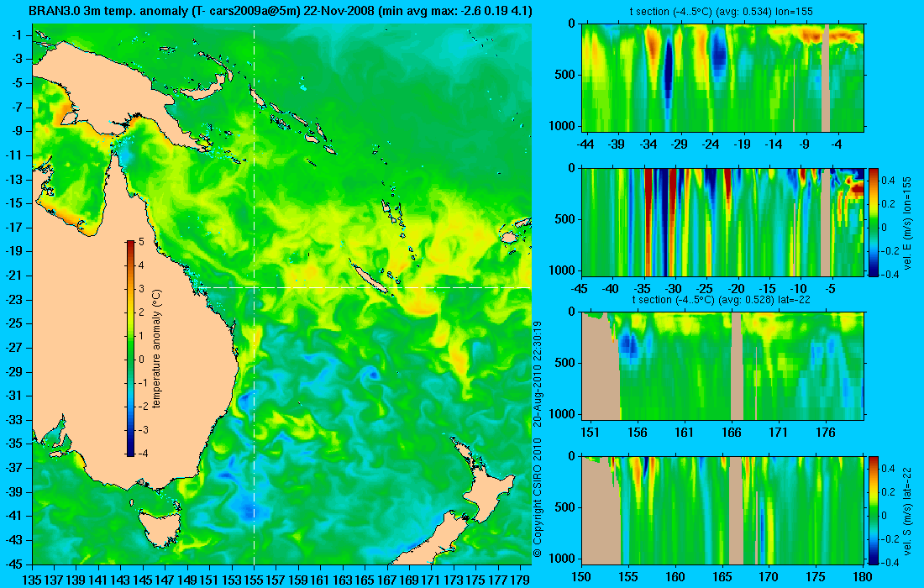Click the "179" longitude tick on the map
Viewport: 924px width, 588px height.
[520, 580]
